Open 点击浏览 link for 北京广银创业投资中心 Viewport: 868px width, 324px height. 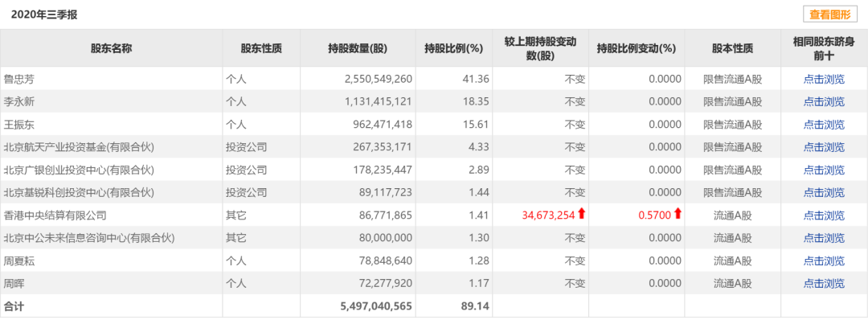tap(824, 170)
